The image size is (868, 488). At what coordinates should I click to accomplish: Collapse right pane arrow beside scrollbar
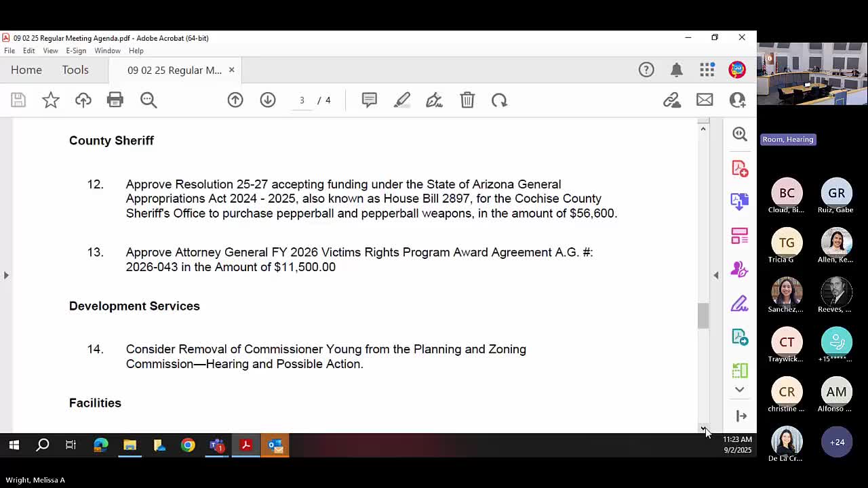[x=716, y=275]
